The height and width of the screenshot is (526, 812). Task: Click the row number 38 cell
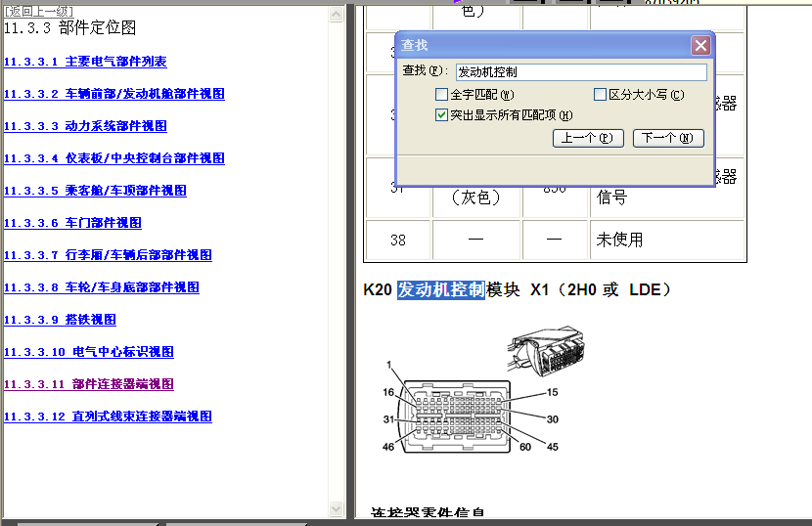pyautogui.click(x=398, y=241)
